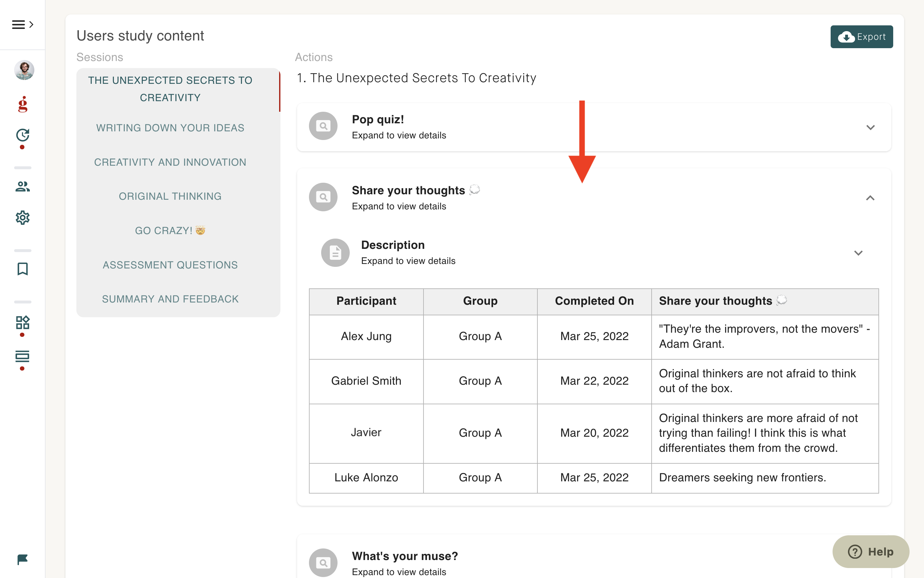
Task: Click the What's your muse? title
Action: pos(405,556)
